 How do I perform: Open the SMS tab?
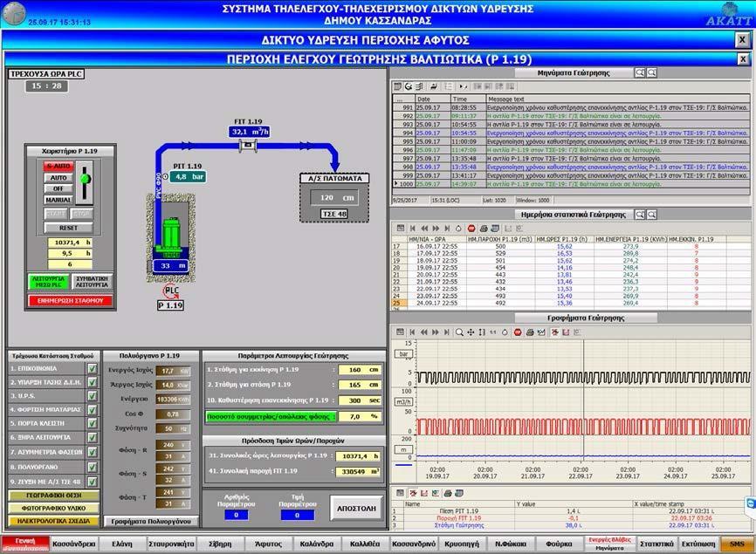[737, 544]
